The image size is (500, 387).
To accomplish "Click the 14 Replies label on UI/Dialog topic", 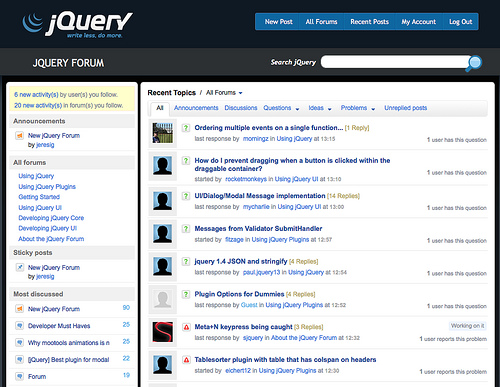I will [x=343, y=196].
